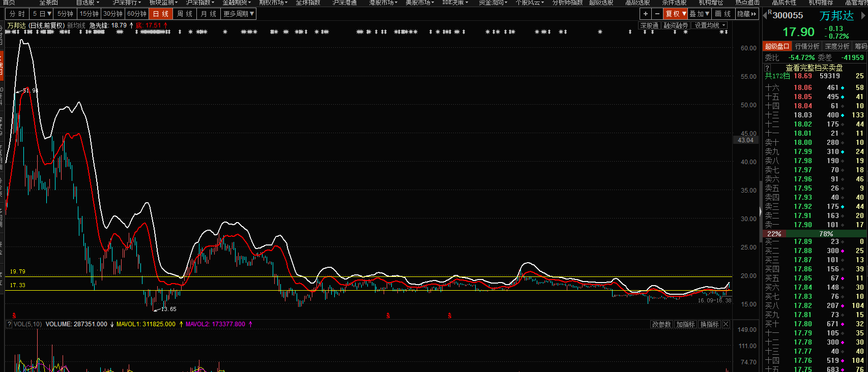This screenshot has width=868, height=372.
Task: Open the 沪深排行 menu dropdown
Action: pyautogui.click(x=127, y=3)
